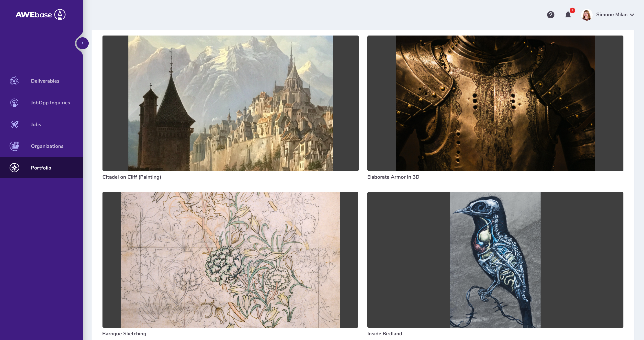Click the Organizations building icon
Image resolution: width=644 pixels, height=340 pixels.
point(14,146)
